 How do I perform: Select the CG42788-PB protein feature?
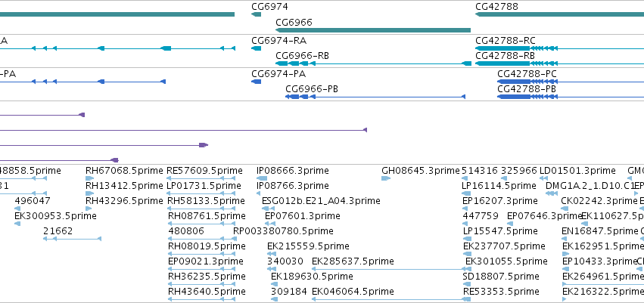[x=571, y=97]
